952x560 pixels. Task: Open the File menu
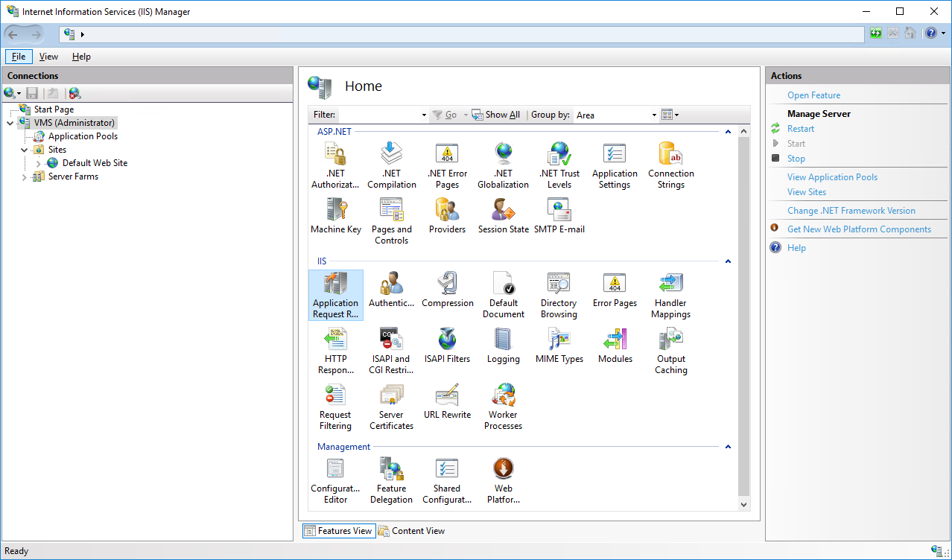tap(19, 57)
